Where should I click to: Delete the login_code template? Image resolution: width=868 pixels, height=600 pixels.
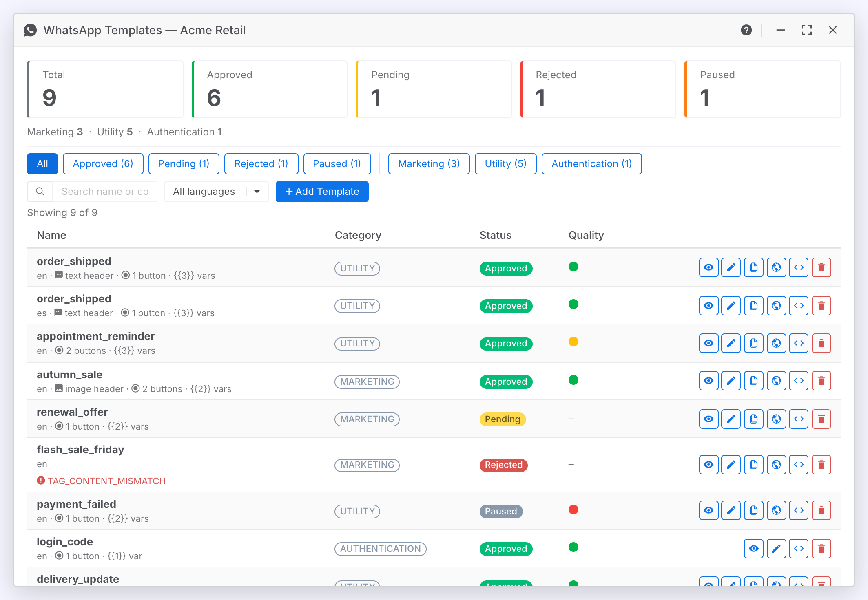coord(821,549)
